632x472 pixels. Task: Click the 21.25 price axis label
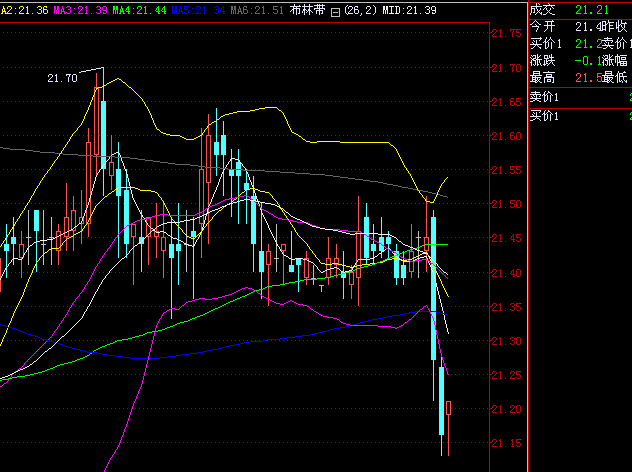pos(506,375)
